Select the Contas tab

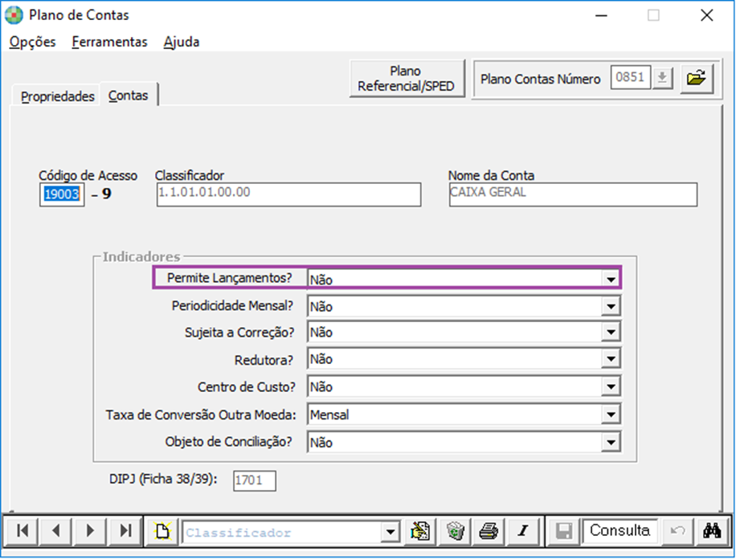point(128,96)
